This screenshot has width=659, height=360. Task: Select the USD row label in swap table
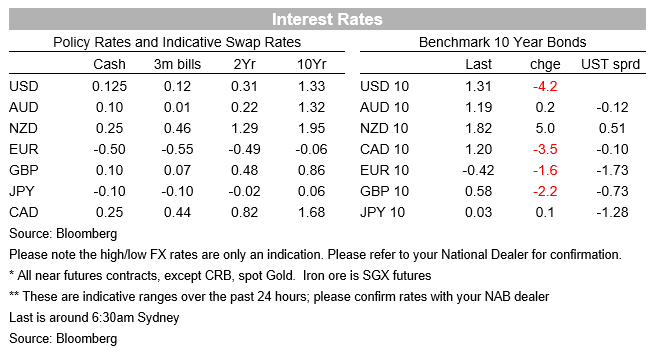tap(24, 86)
